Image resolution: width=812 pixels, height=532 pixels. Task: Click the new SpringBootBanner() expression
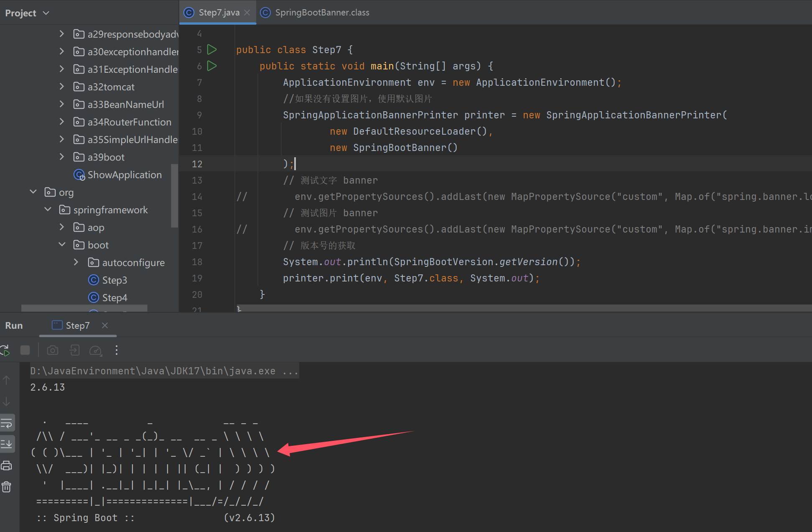394,148
